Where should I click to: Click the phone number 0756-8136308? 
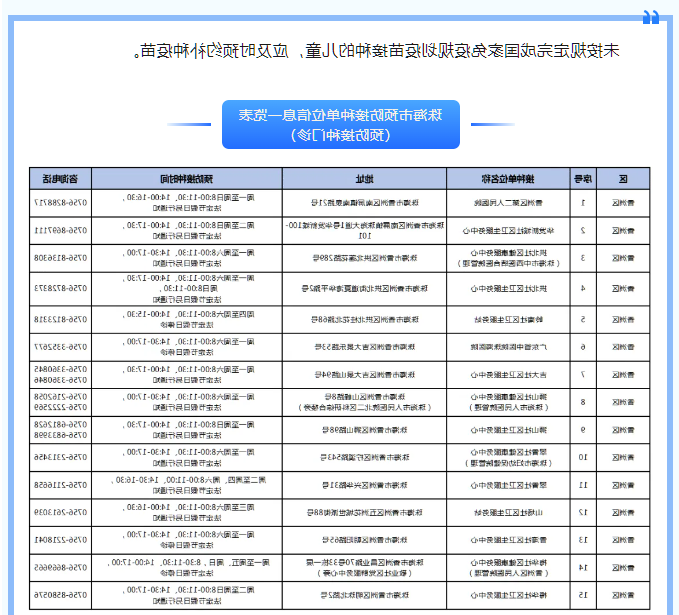click(60, 258)
